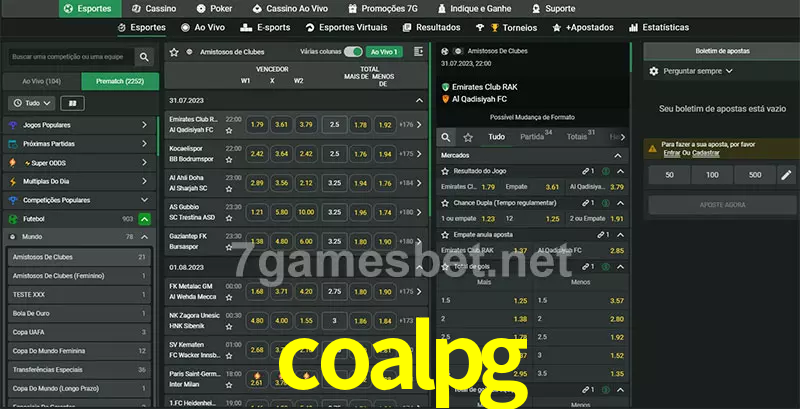
Task: Pick odds 10.00 for SC Trestina W2
Action: [x=306, y=212]
